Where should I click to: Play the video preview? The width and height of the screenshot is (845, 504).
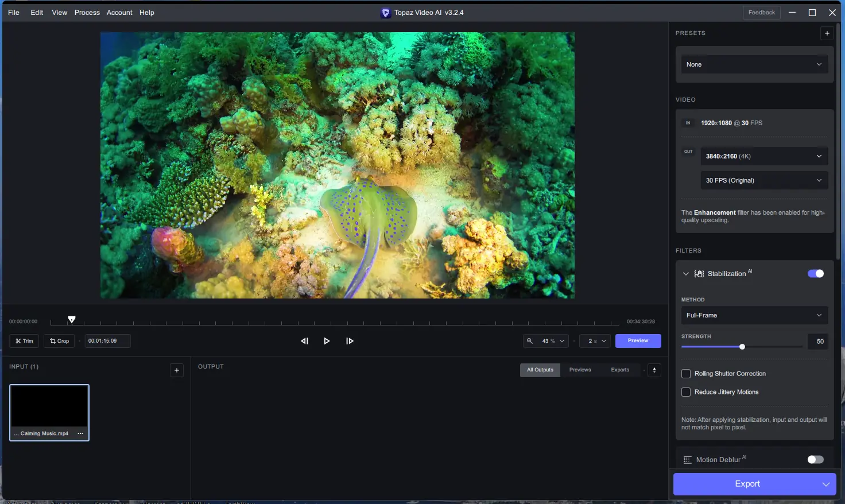[x=327, y=341]
